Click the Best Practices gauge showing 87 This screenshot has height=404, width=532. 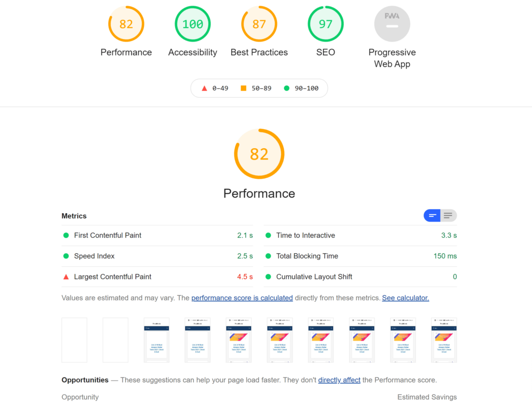[x=259, y=23]
